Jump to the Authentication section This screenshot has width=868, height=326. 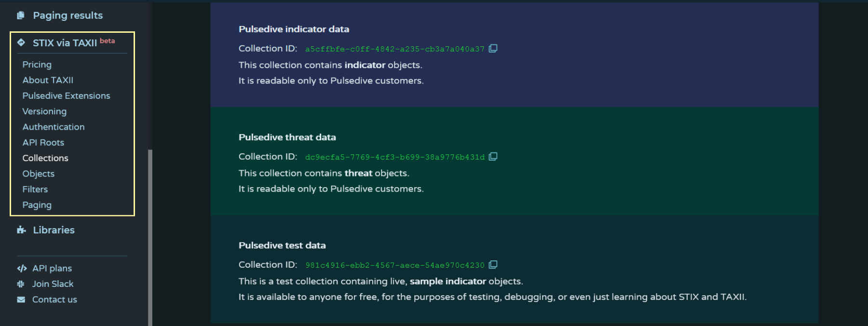point(53,127)
